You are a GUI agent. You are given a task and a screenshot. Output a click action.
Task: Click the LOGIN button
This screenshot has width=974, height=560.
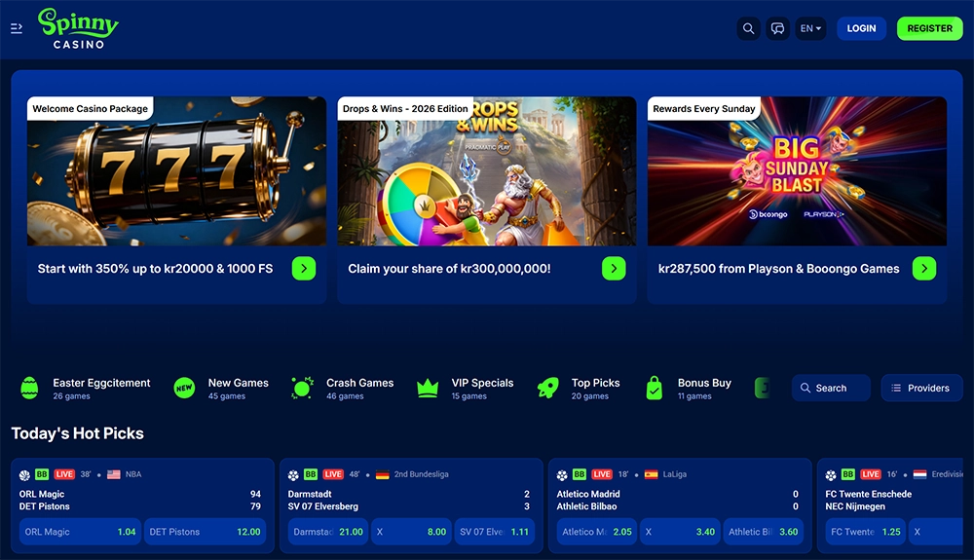coord(862,28)
